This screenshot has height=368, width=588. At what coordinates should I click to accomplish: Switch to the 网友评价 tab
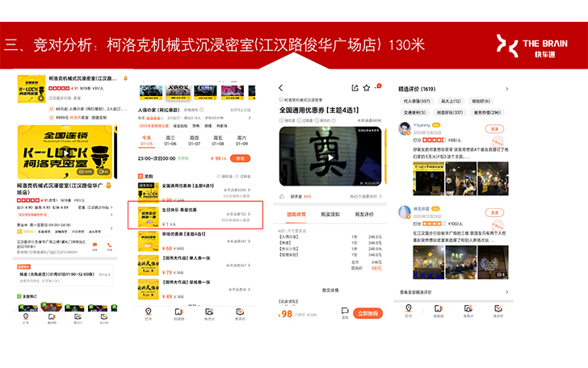click(364, 215)
